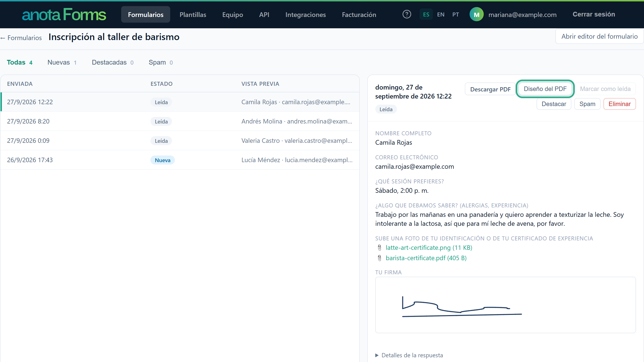Open the barista-certificate.pdf attachment
644x362 pixels.
[x=426, y=258]
